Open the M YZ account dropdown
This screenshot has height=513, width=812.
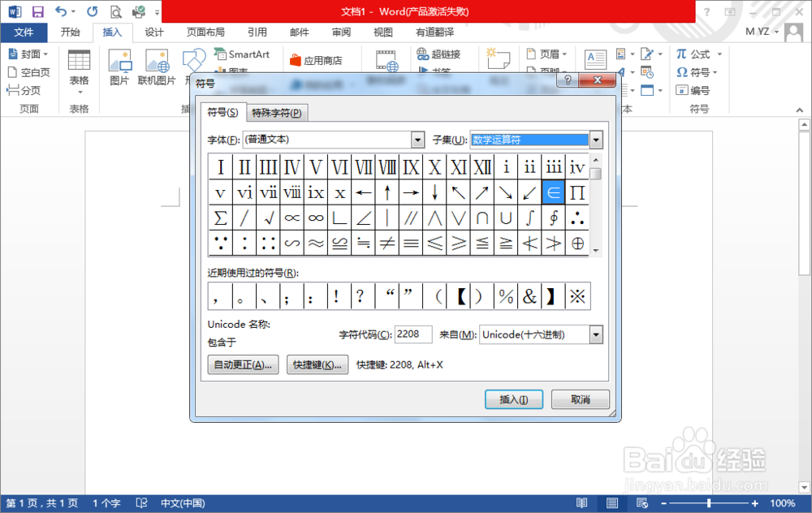coord(762,32)
